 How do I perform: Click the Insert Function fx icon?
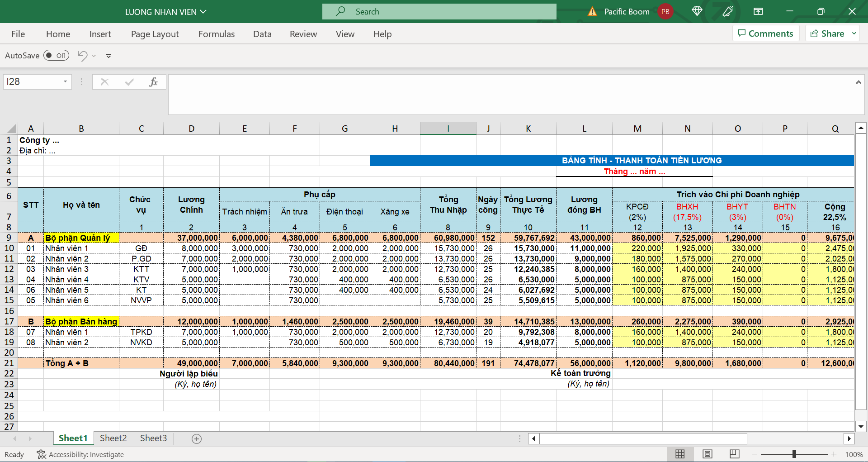pyautogui.click(x=153, y=82)
